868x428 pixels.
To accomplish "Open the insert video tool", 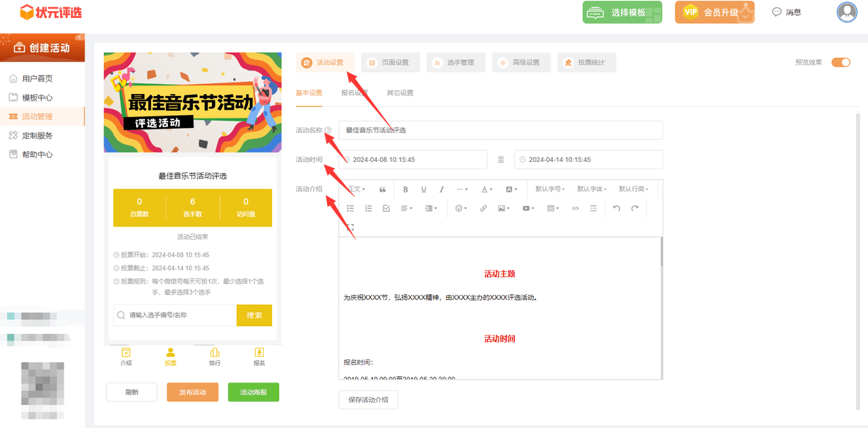I will pos(526,207).
